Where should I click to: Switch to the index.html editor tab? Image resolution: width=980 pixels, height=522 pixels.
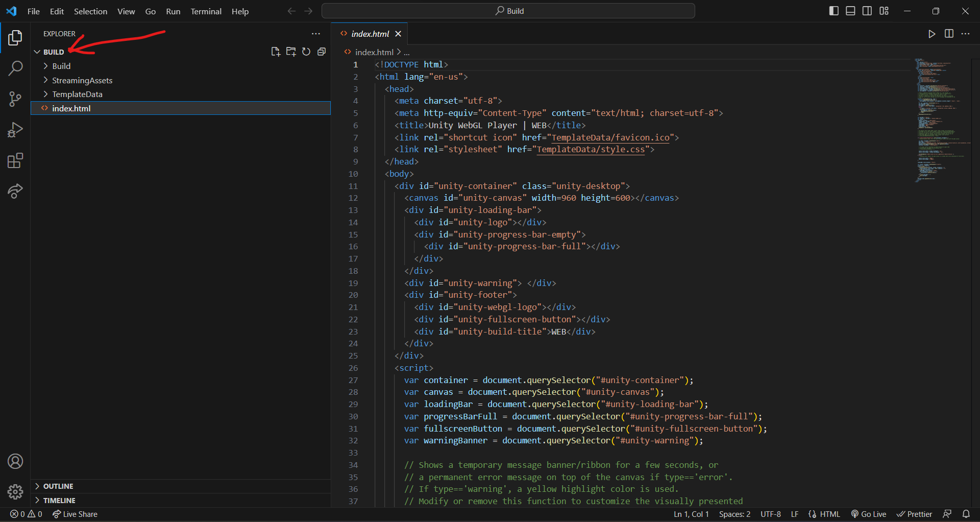coord(371,34)
